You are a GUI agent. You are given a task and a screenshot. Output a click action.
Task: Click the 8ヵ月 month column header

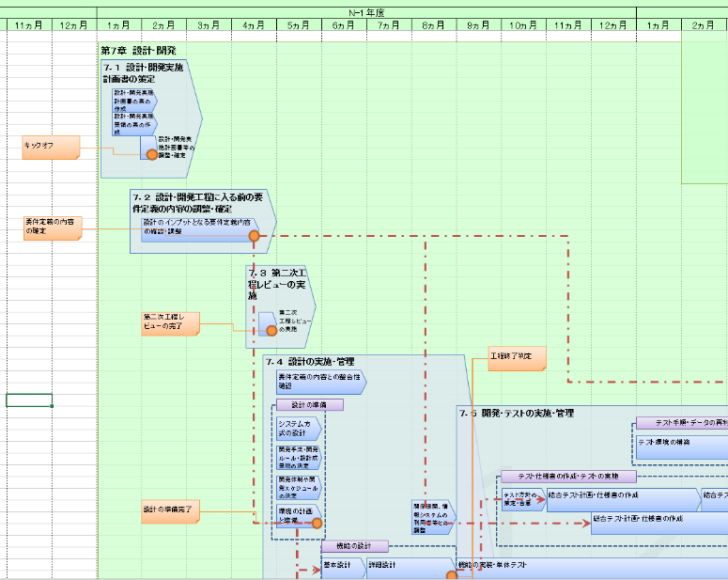tap(434, 25)
